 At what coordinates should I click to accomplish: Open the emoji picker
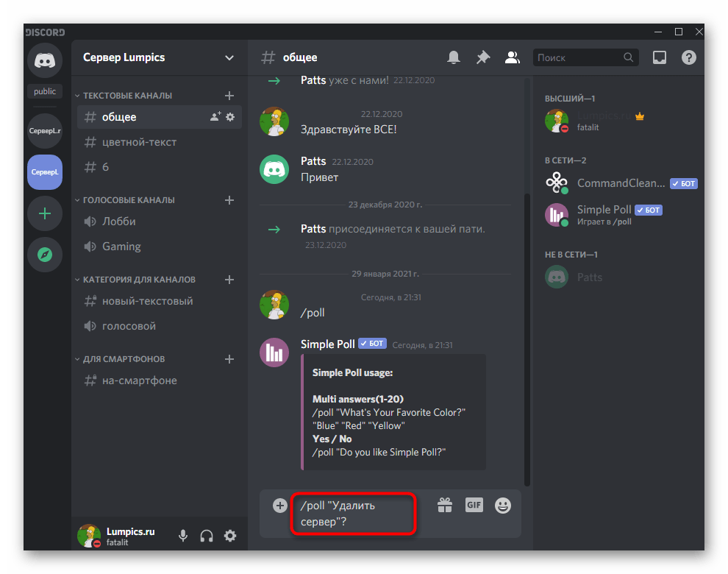(503, 505)
